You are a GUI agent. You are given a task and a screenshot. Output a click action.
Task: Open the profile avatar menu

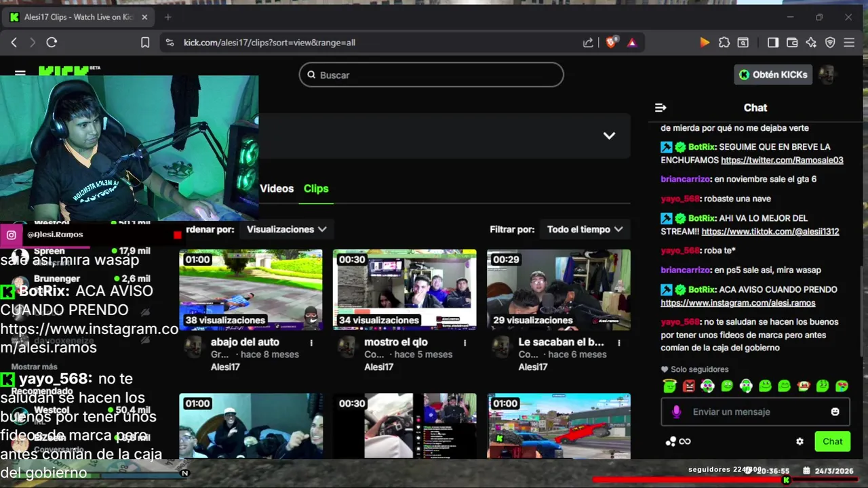827,75
